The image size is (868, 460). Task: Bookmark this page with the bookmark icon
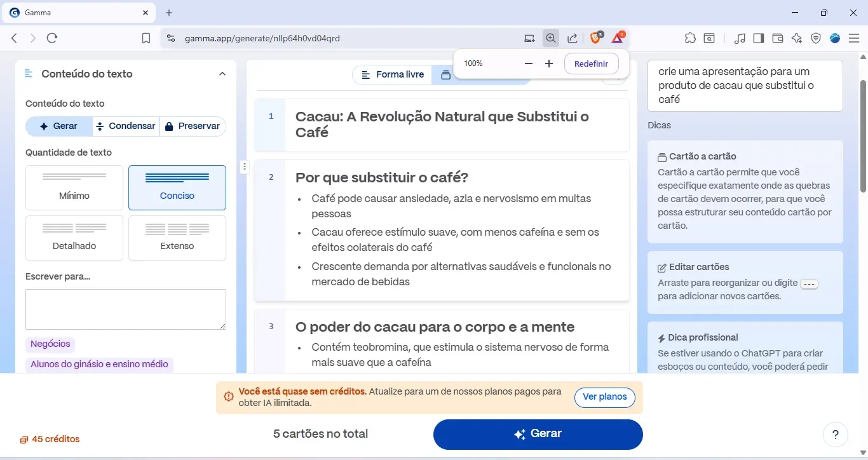(x=146, y=38)
